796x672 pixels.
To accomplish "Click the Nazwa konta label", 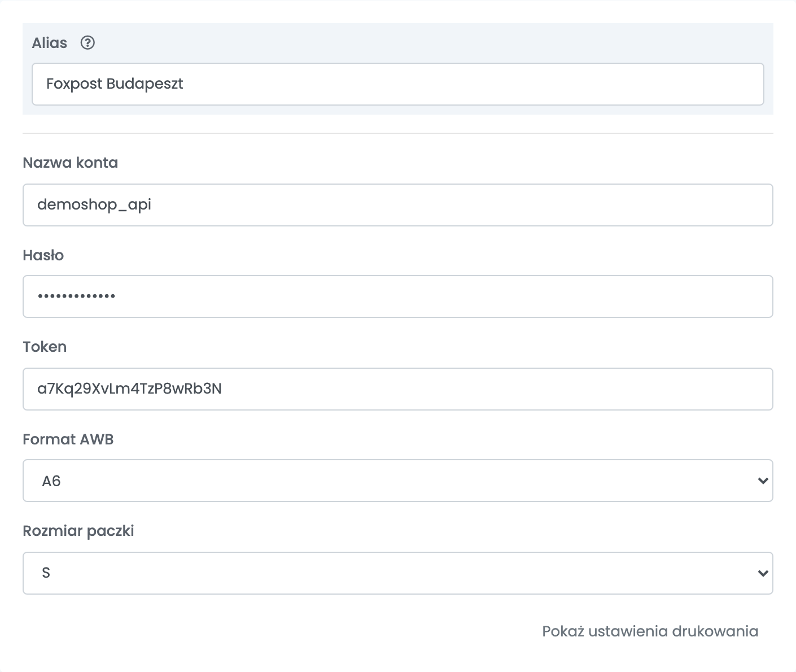I will click(x=71, y=163).
